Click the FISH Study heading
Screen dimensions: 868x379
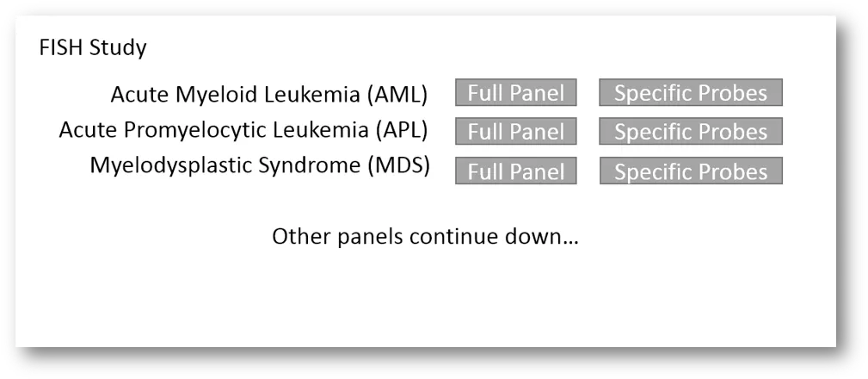pyautogui.click(x=93, y=48)
